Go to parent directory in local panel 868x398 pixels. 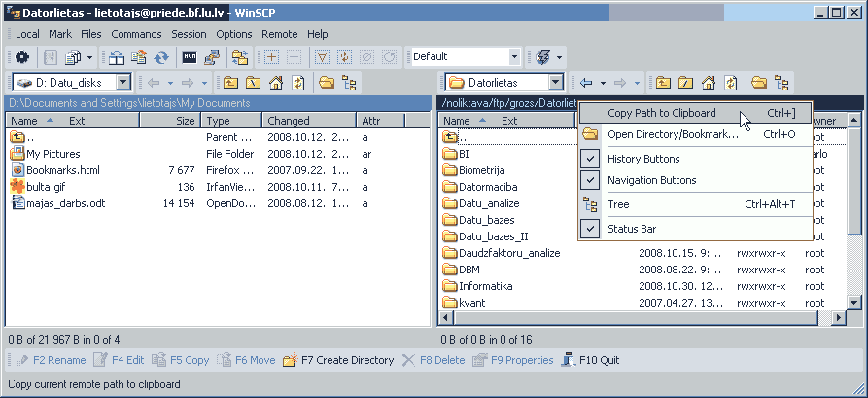point(230,83)
